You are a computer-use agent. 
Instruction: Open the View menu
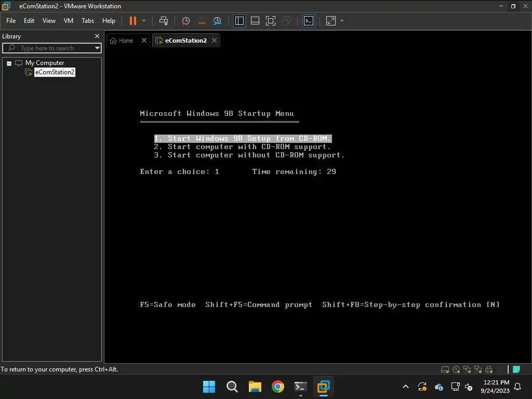point(49,21)
